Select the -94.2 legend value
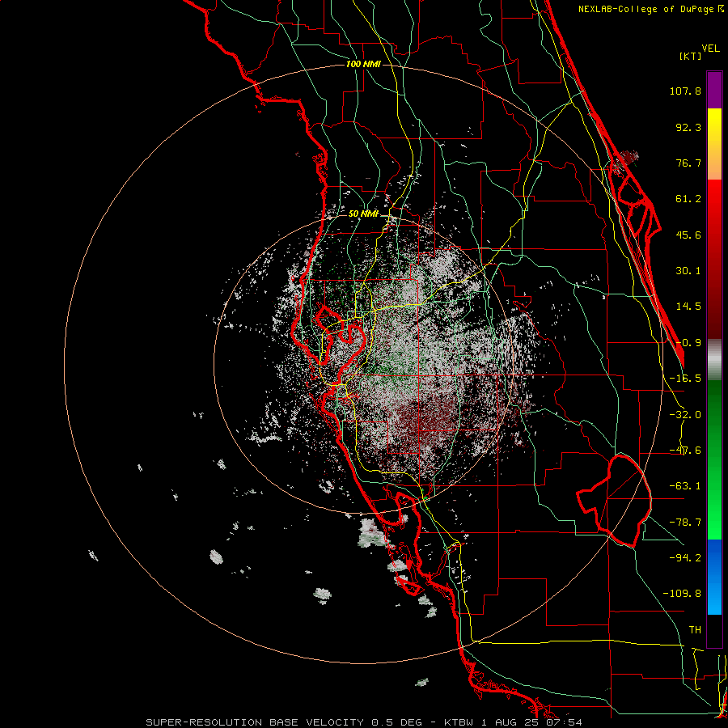 click(x=685, y=557)
